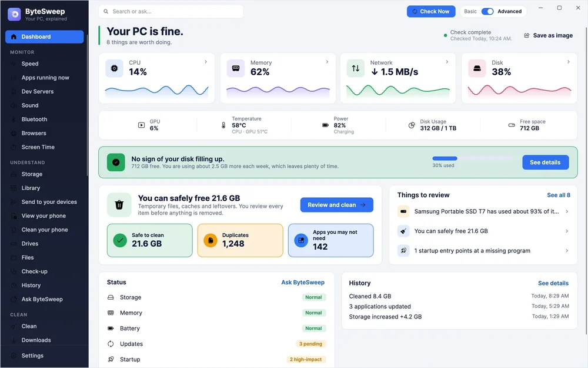The image size is (588, 368).
Task: Click the startup entry rocket icon
Action: coord(403,250)
